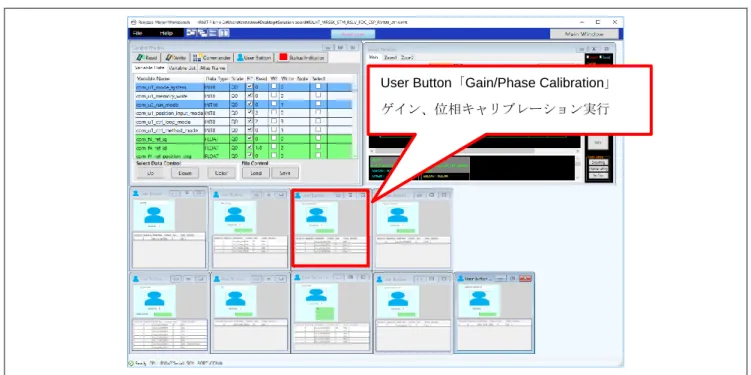Toggle W? checkbox for com_u1_ctrl_loop_mode
The height and width of the screenshot is (375, 751).
coord(273,121)
